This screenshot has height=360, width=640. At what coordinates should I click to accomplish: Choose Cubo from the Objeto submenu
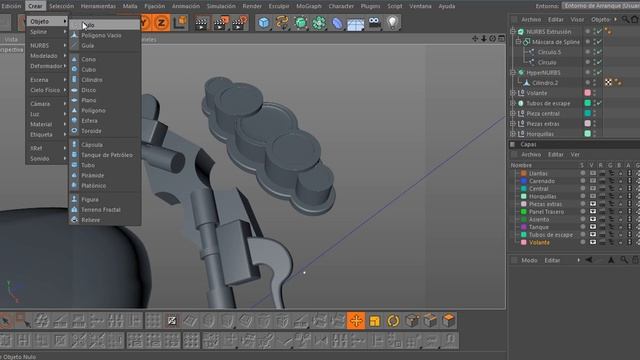(105, 69)
